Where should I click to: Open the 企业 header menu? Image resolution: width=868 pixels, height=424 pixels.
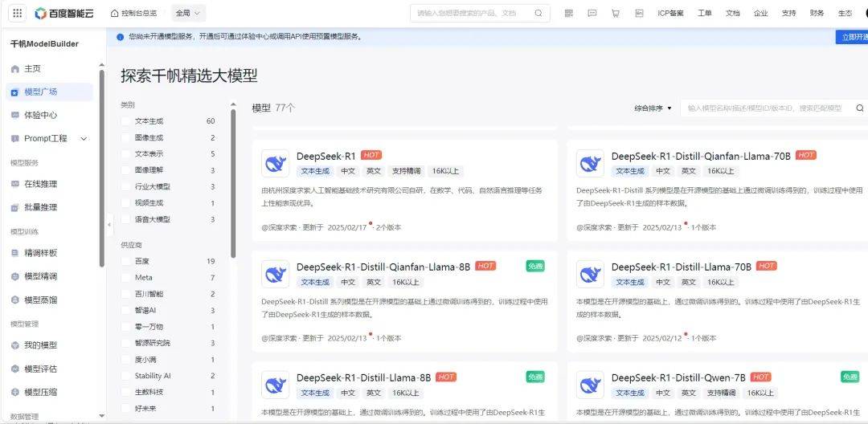pos(760,14)
